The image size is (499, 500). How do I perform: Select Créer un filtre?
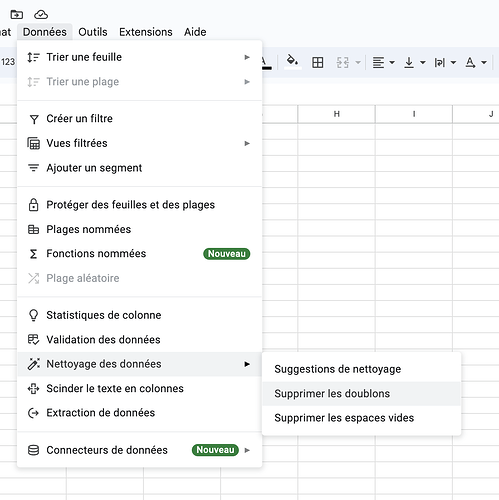(x=140, y=119)
